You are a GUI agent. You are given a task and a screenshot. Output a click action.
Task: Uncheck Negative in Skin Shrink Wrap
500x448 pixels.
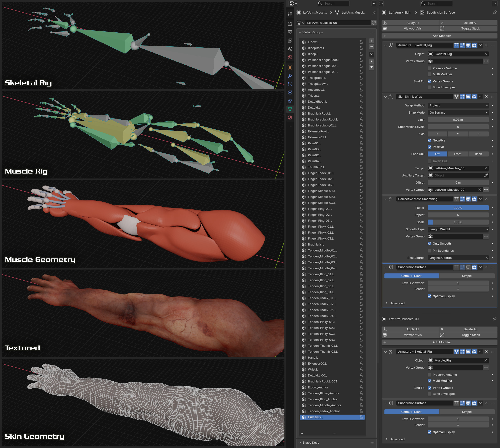[430, 140]
